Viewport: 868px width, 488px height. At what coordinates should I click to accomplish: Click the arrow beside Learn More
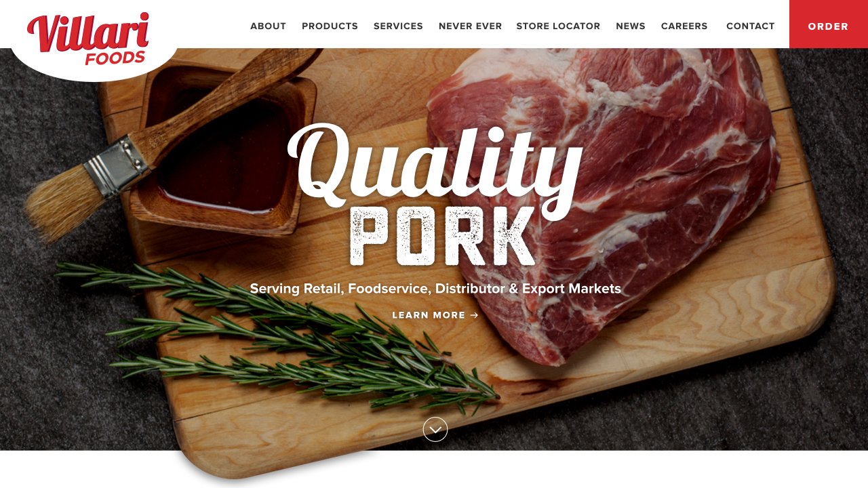tap(475, 315)
